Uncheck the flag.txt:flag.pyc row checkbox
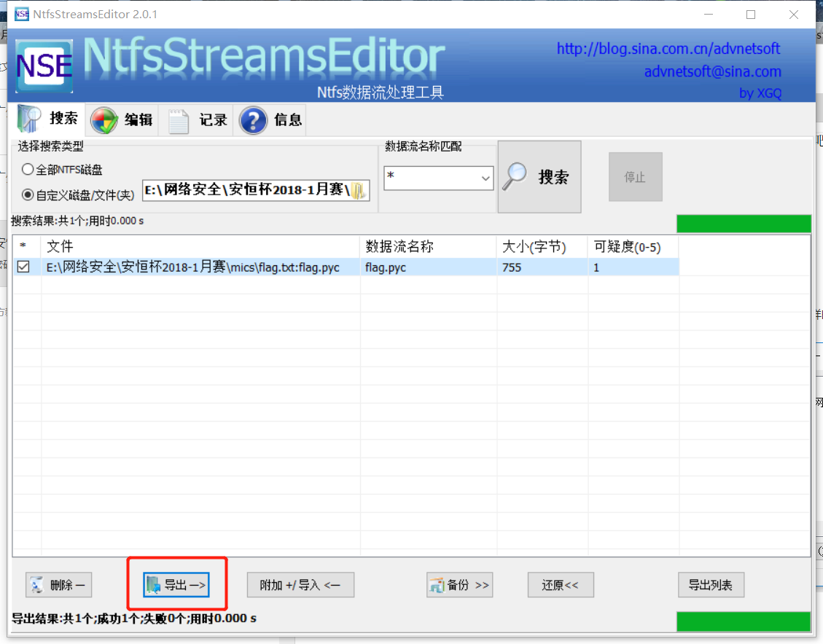Screen dimensions: 823x644 (x=23, y=267)
